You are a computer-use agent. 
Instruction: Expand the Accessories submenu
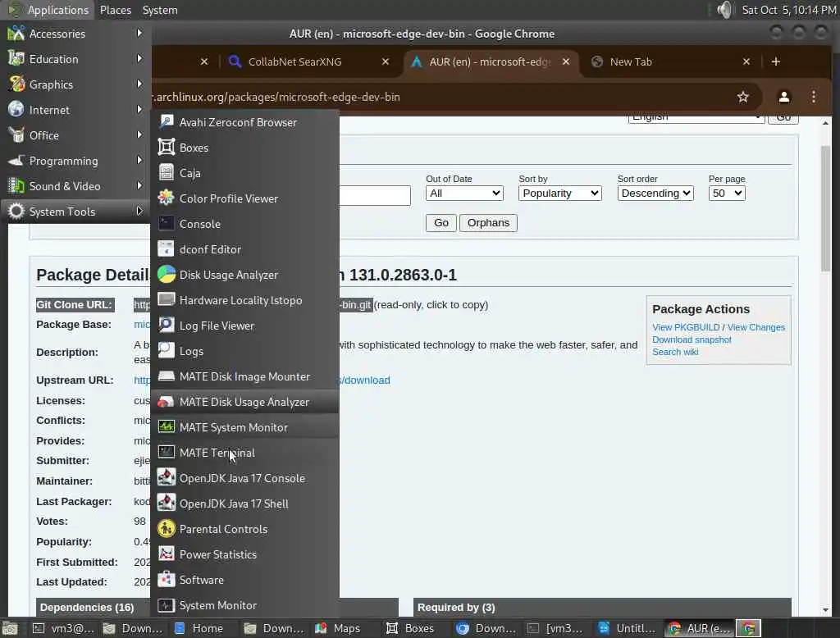pos(75,34)
